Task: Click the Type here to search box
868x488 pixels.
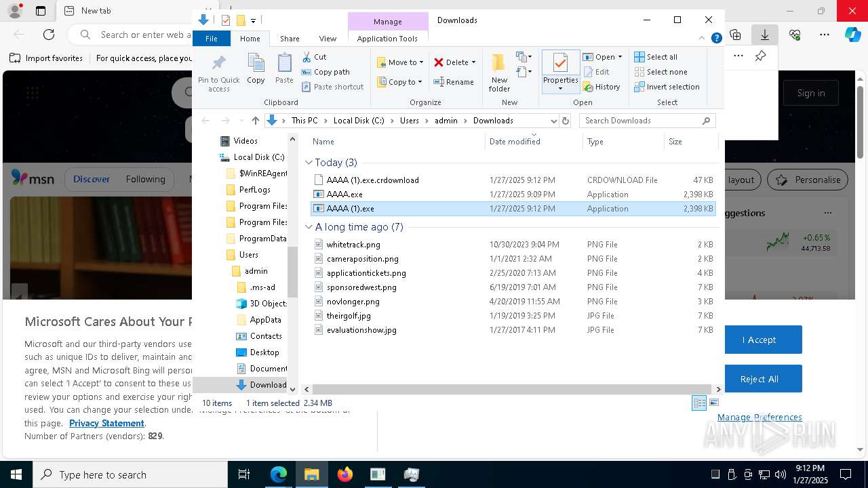Action: click(x=130, y=474)
